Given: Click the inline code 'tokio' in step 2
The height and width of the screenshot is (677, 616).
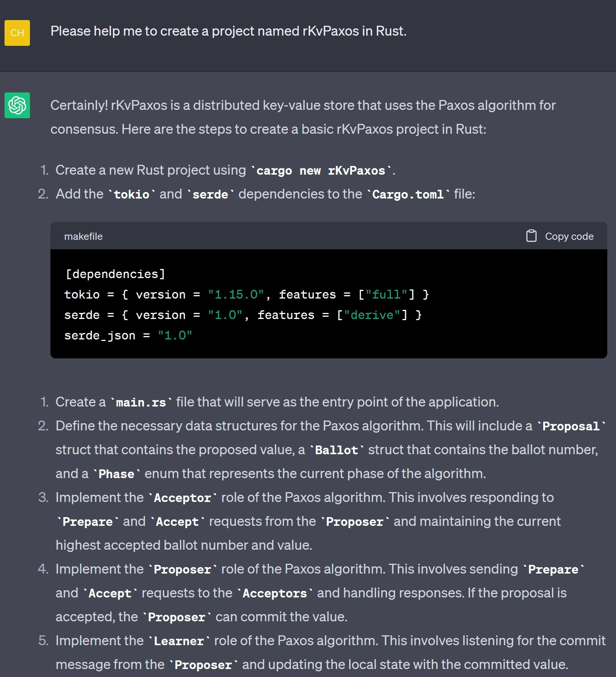Looking at the screenshot, I should [x=132, y=194].
